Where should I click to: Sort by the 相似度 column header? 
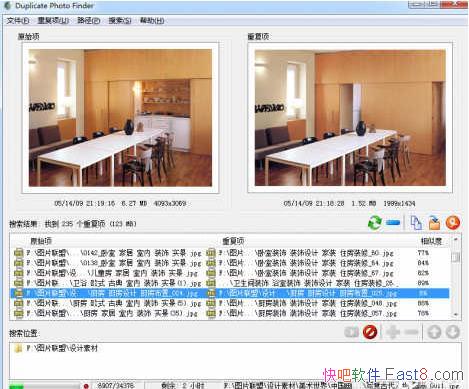click(x=431, y=241)
